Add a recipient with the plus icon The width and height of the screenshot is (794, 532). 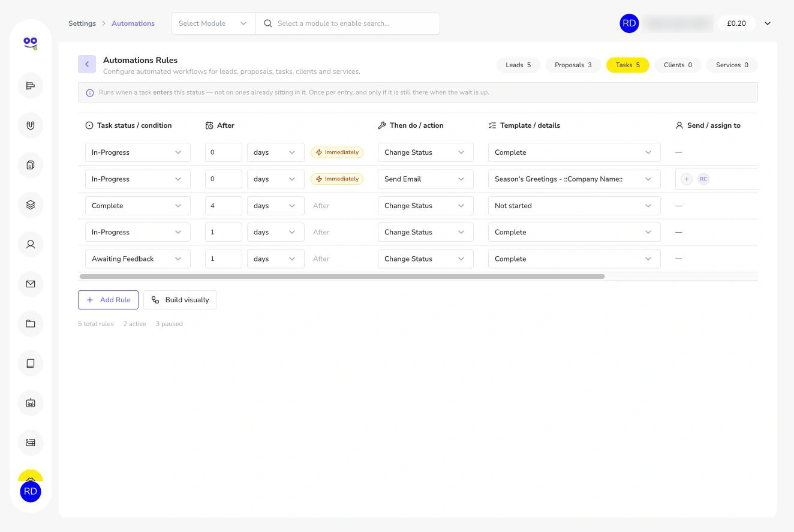pos(687,179)
